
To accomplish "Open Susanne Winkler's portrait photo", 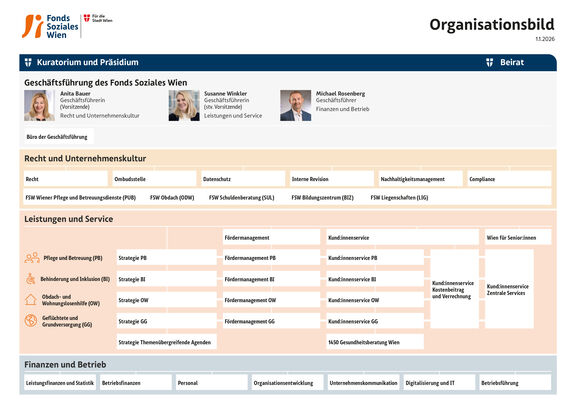I will (x=184, y=106).
